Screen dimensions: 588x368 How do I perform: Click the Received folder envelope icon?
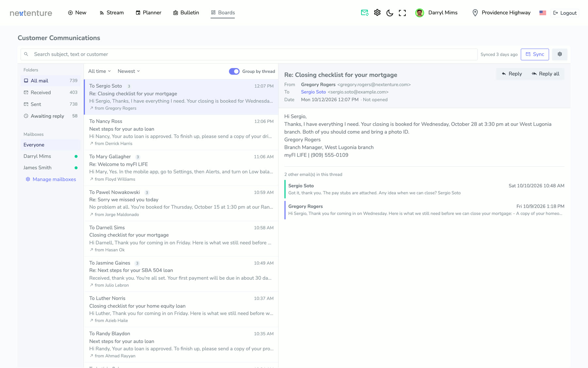point(26,92)
